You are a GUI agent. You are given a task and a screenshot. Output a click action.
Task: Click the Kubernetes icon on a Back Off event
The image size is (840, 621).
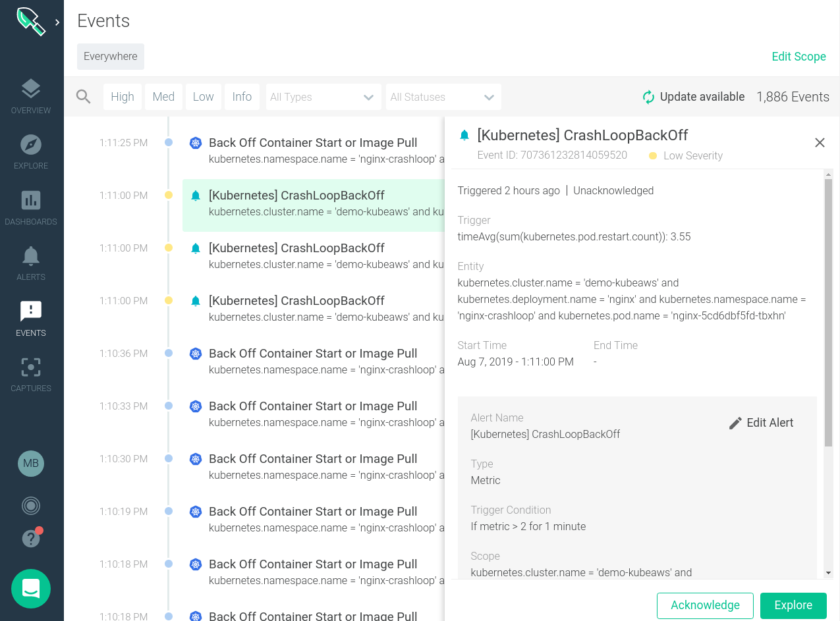[x=195, y=142]
